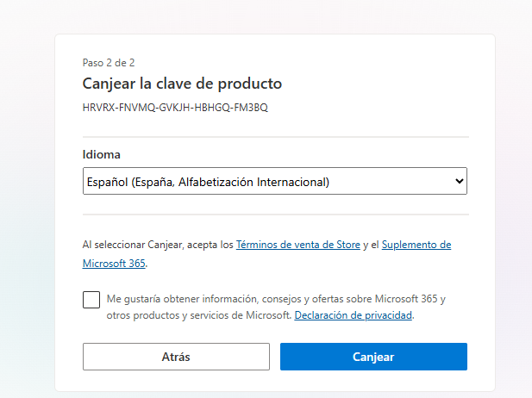Open the Idioma language dropdown
The height and width of the screenshot is (398, 532).
click(274, 182)
